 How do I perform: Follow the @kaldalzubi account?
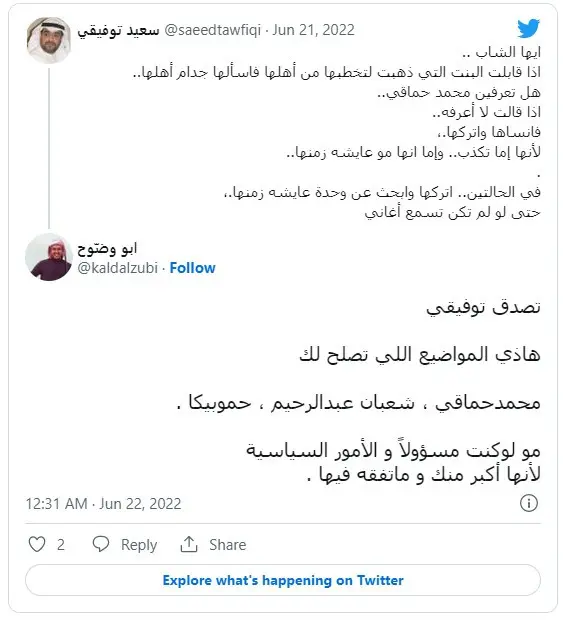click(192, 268)
